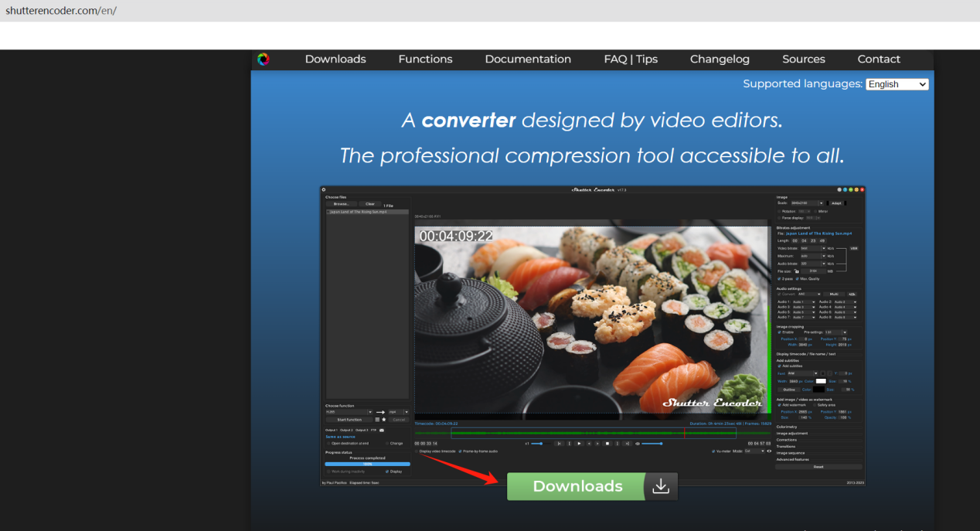Click the download arrow icon beside Downloads
Viewport: 980px width, 531px height.
pyautogui.click(x=661, y=486)
